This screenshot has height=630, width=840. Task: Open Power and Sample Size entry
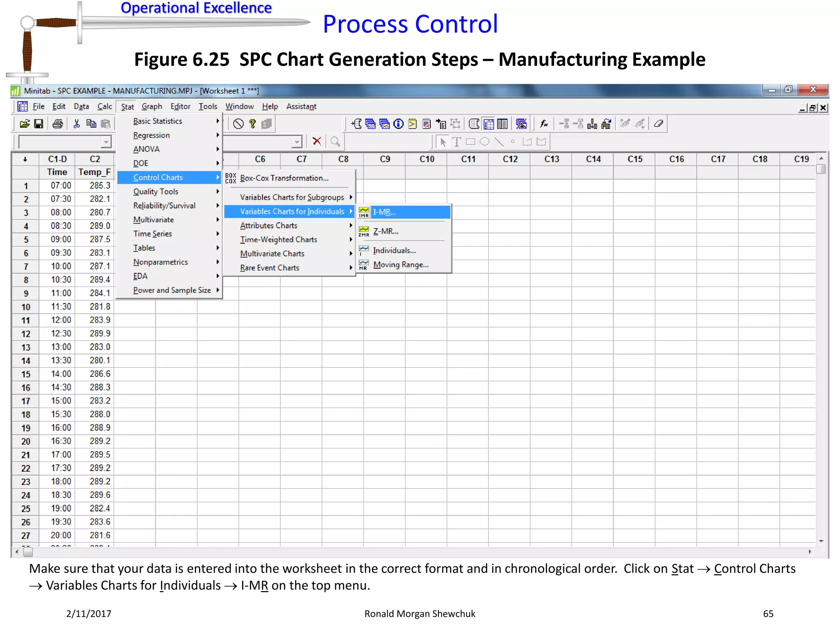170,290
